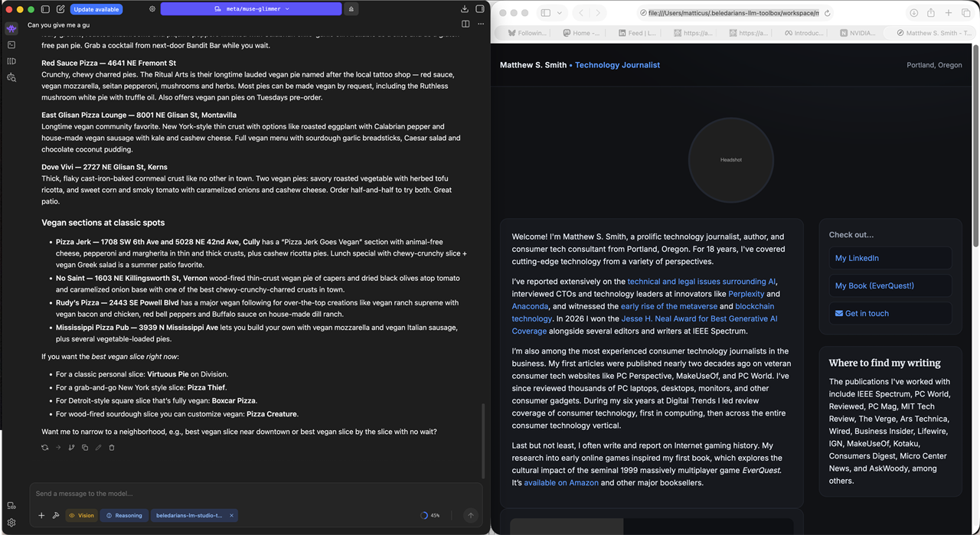The image size is (980, 535).
Task: Open the Safari share button
Action: (931, 13)
